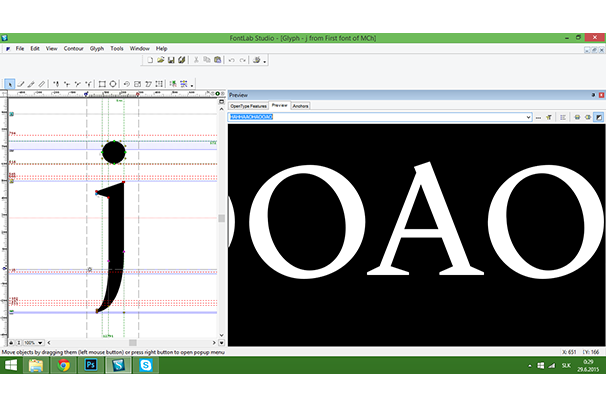Screen dimensions: 606x406
Task: Select the Rectangle drawing tool
Action: point(100,84)
